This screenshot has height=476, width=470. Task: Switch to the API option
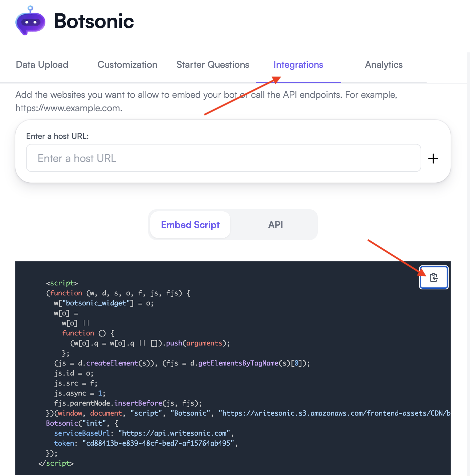click(275, 225)
